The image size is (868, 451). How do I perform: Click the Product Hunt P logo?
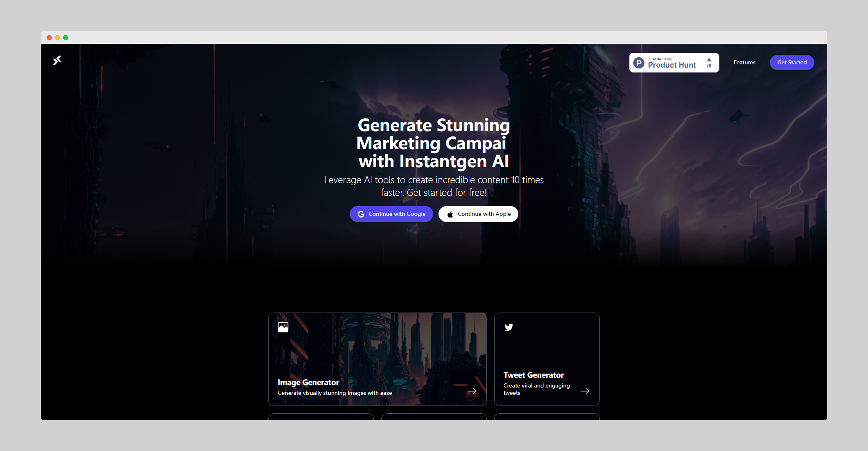[639, 63]
